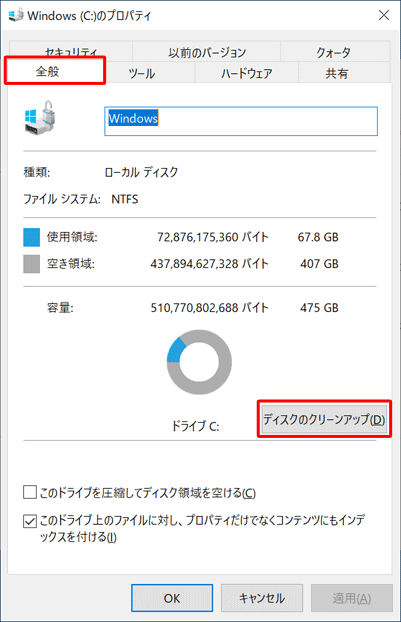401x622 pixels.
Task: Click the drive usage donut chart
Action: tap(199, 362)
